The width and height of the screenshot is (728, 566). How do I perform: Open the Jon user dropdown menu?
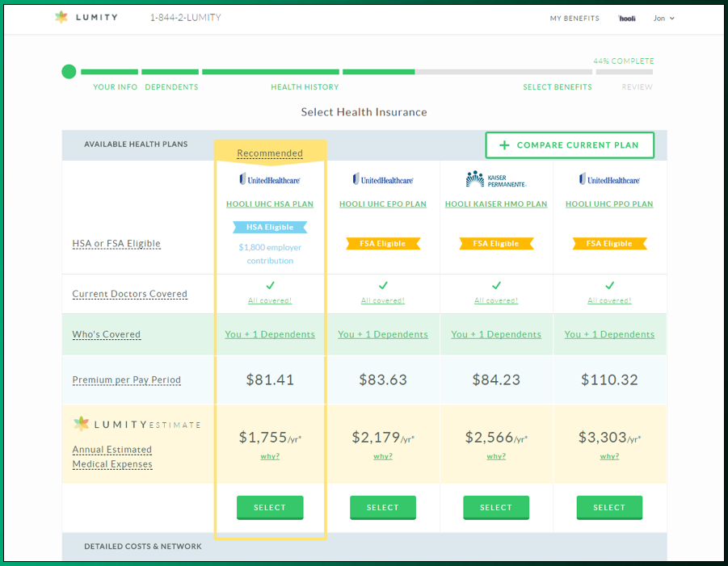(x=663, y=19)
